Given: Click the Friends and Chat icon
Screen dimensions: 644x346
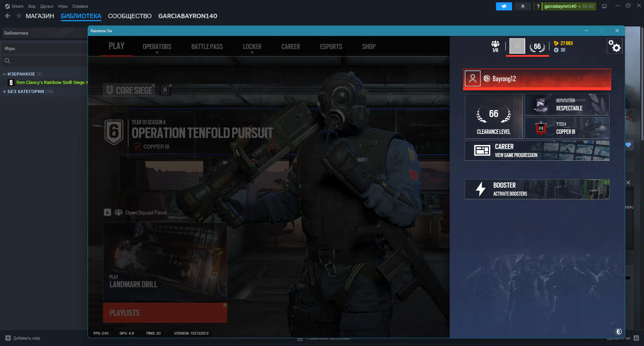Looking at the screenshot, I should coord(636,338).
